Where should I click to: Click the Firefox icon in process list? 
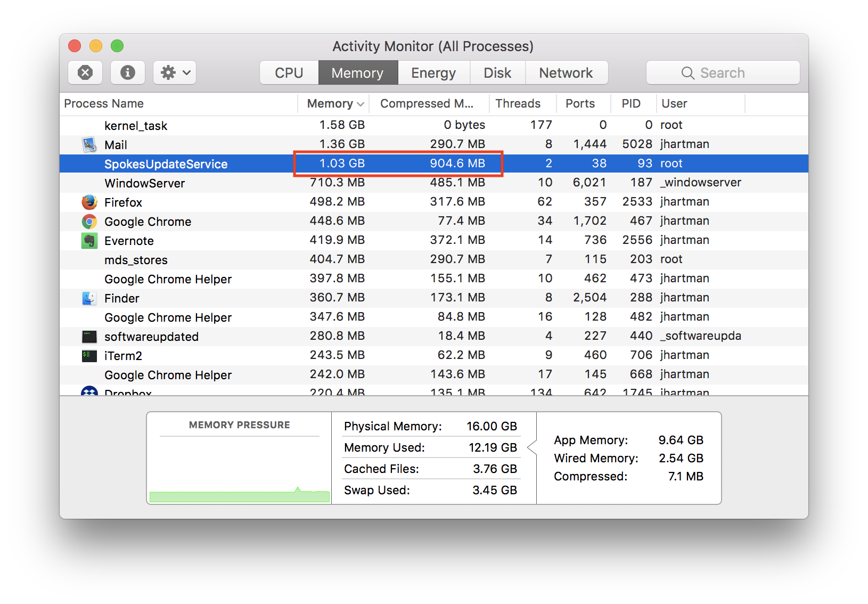(89, 202)
